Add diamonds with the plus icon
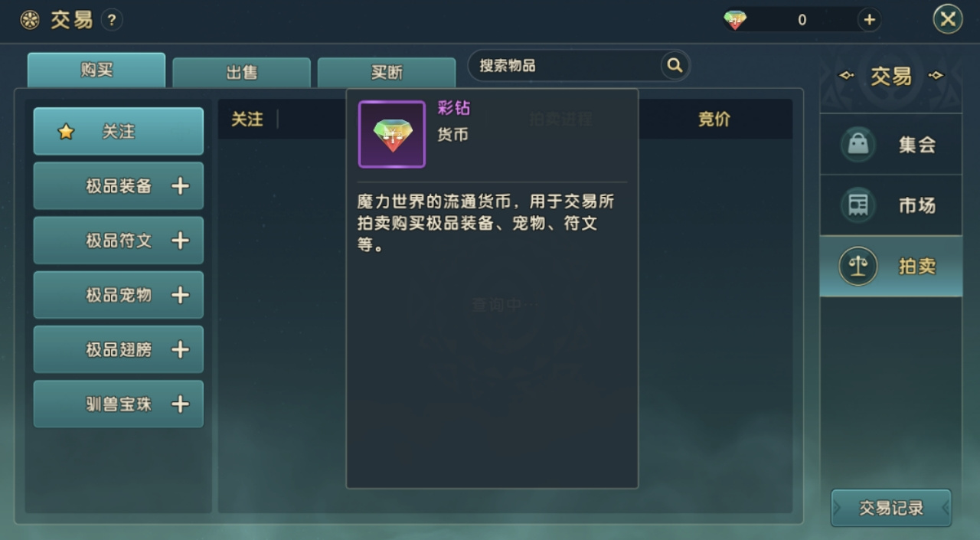The width and height of the screenshot is (980, 540). coord(869,20)
